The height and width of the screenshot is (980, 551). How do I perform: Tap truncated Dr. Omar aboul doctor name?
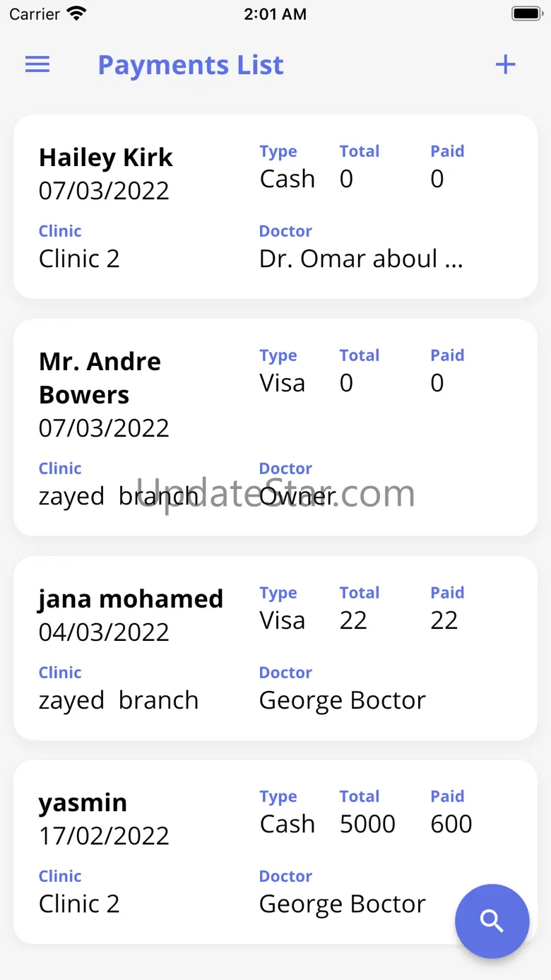pos(360,259)
